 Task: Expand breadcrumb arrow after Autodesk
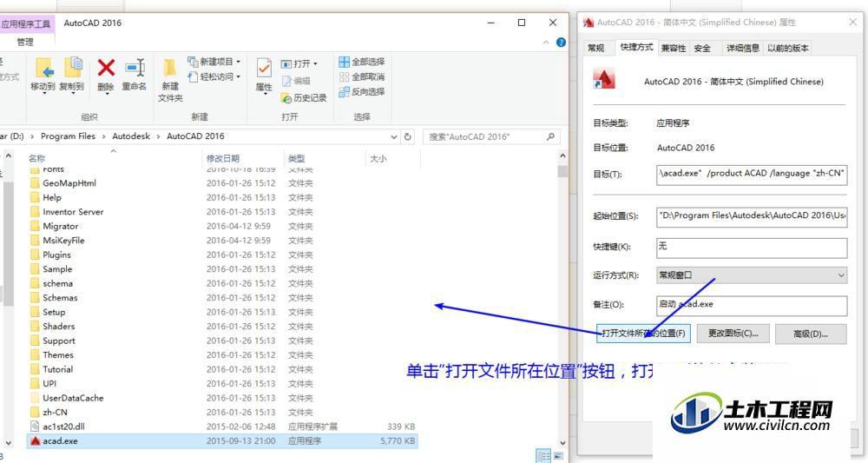158,136
